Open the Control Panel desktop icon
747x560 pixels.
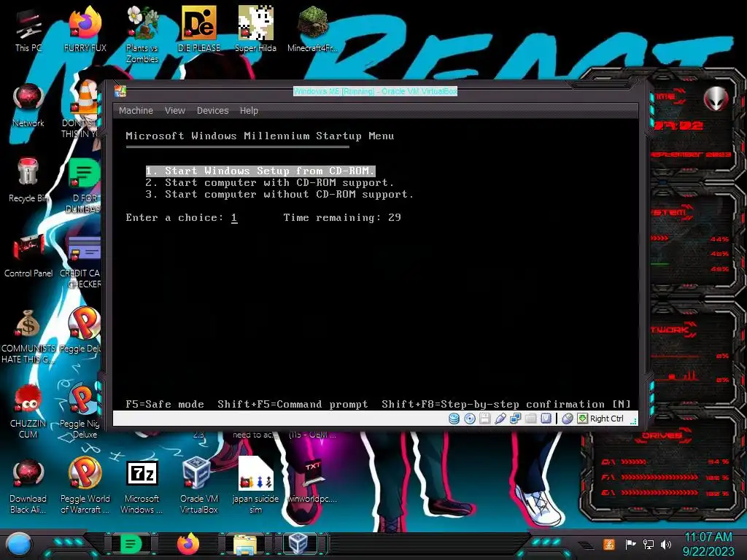tap(28, 256)
